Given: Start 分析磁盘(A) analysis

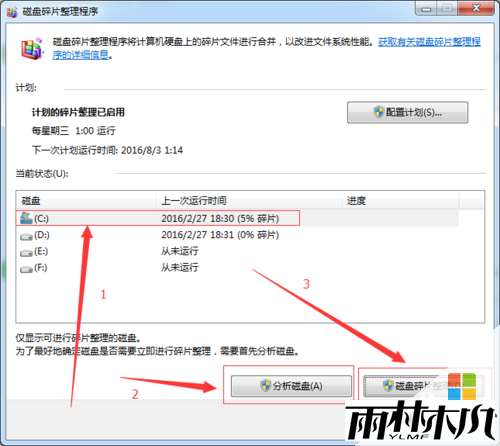Looking at the screenshot, I should click(x=291, y=386).
